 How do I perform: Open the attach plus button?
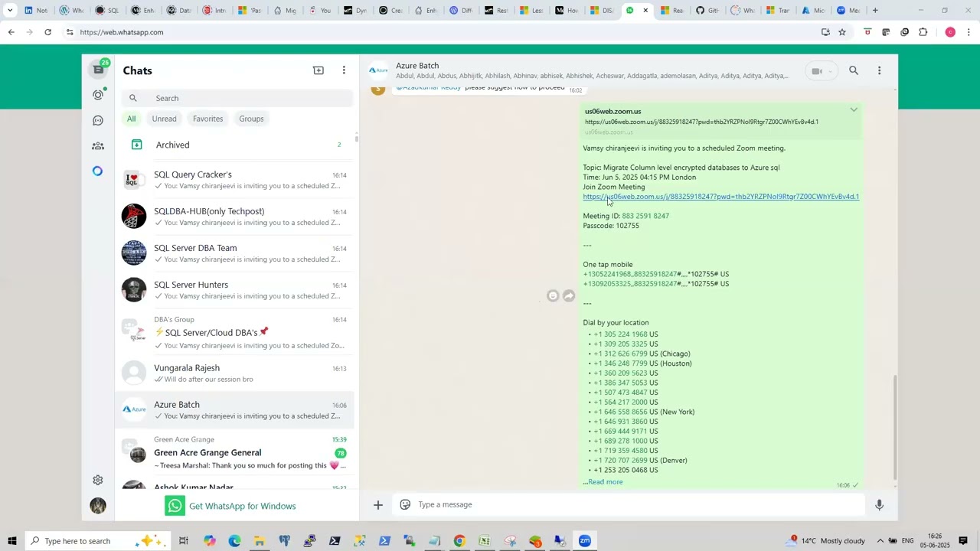point(378,505)
